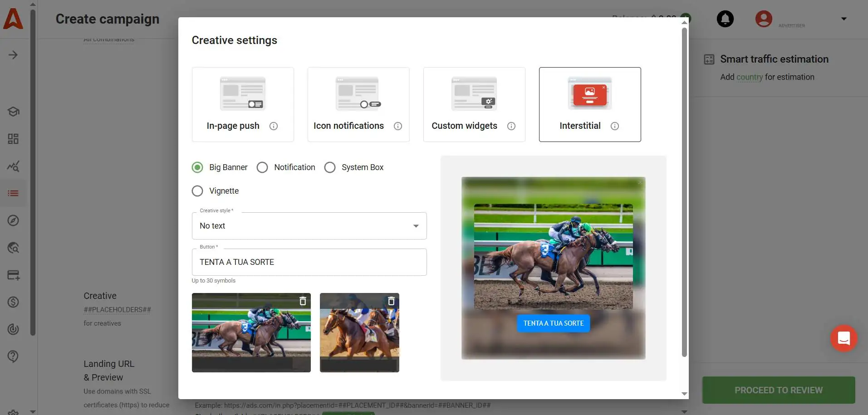
Task: Select the Vignette radio option
Action: (x=197, y=191)
